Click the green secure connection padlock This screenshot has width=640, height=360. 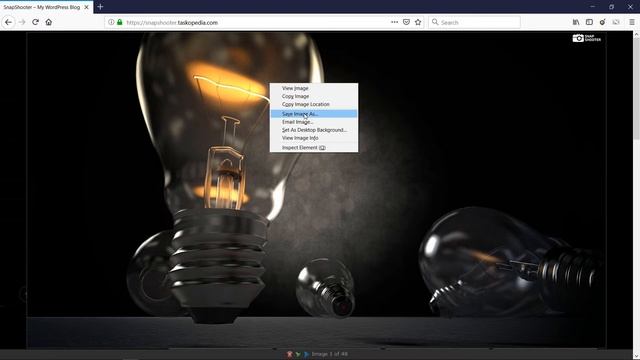(120, 22)
